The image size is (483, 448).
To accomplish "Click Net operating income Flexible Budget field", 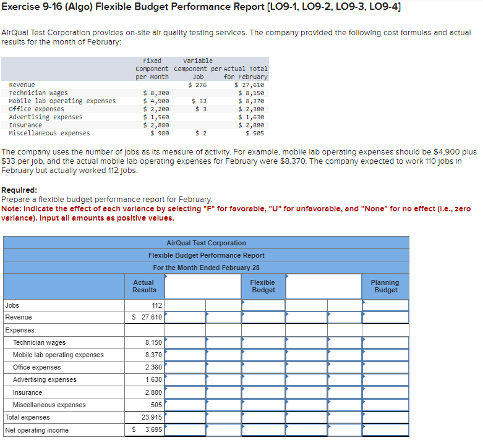I will [x=263, y=430].
